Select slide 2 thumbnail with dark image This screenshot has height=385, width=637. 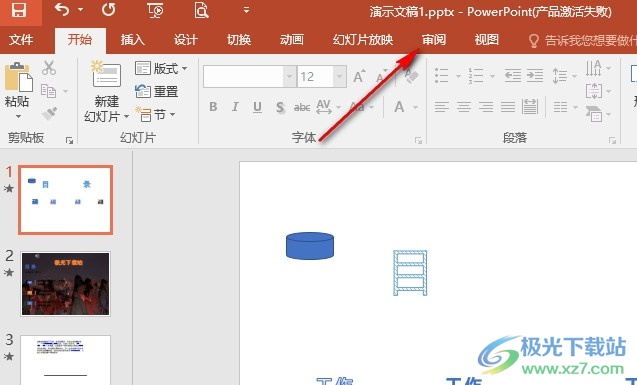pyautogui.click(x=65, y=284)
